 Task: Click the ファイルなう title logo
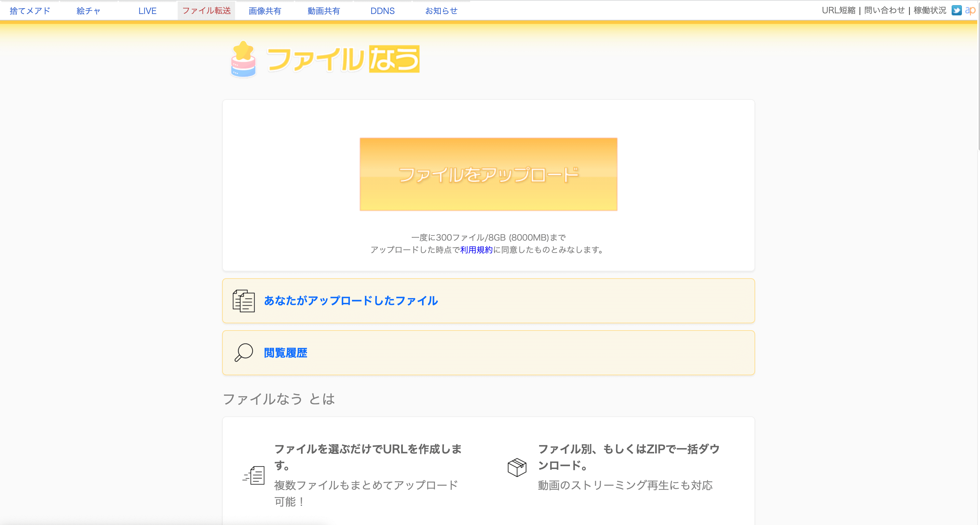[343, 59]
